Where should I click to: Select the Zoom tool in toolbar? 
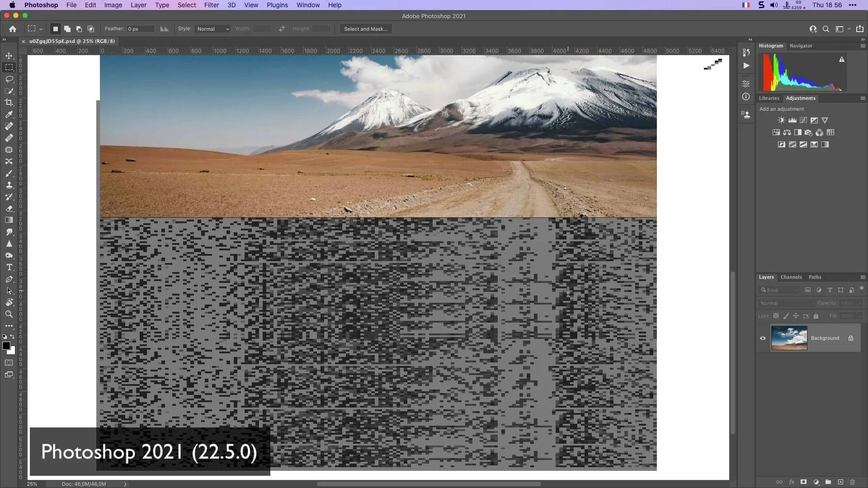[9, 314]
